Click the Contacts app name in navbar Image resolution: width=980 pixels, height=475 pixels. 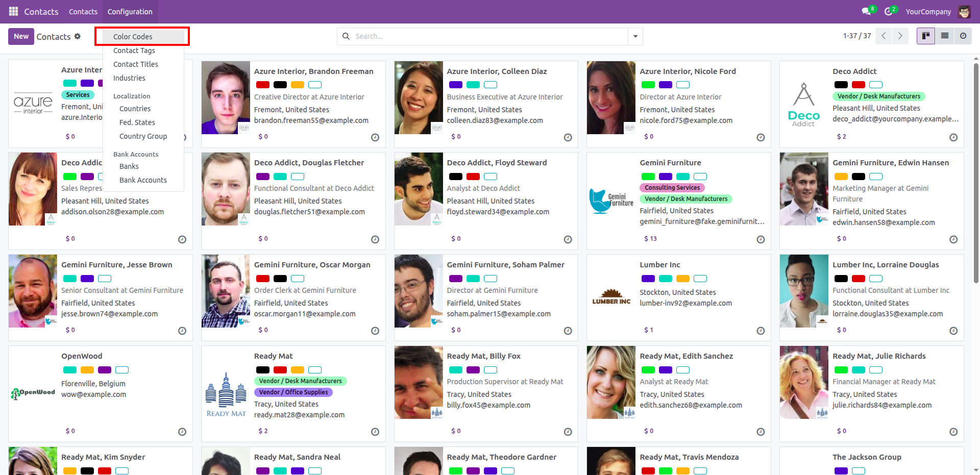(x=41, y=11)
